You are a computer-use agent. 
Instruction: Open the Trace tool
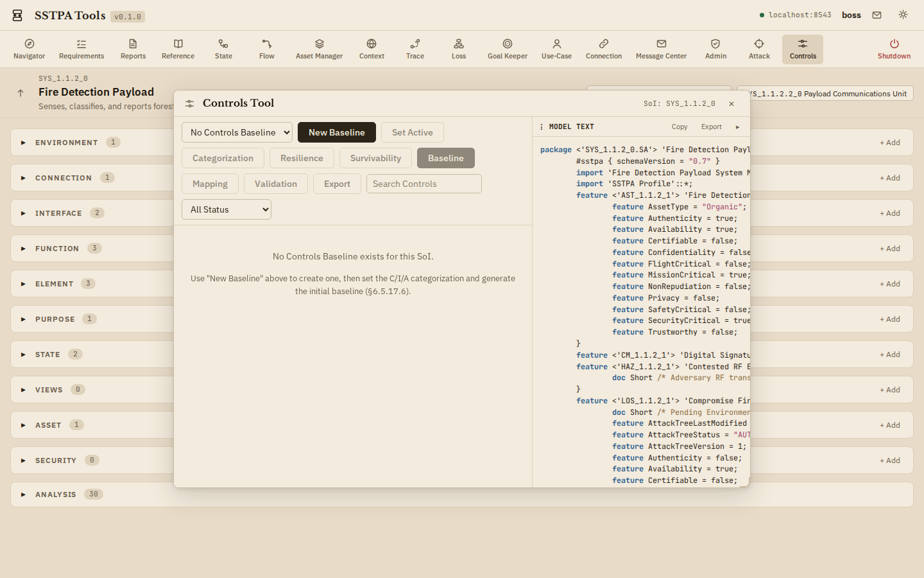point(415,49)
